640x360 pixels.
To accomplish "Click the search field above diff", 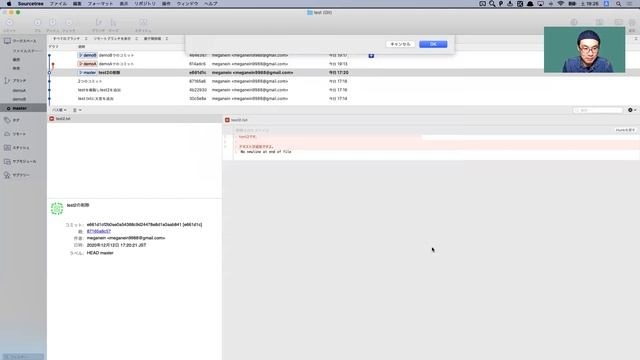I will pyautogui.click(x=598, y=110).
